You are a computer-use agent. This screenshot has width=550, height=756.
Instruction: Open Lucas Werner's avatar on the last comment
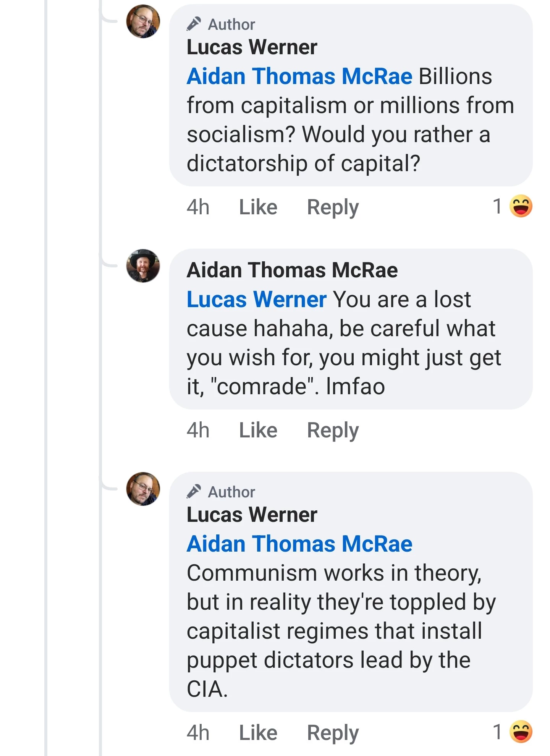pos(143,489)
